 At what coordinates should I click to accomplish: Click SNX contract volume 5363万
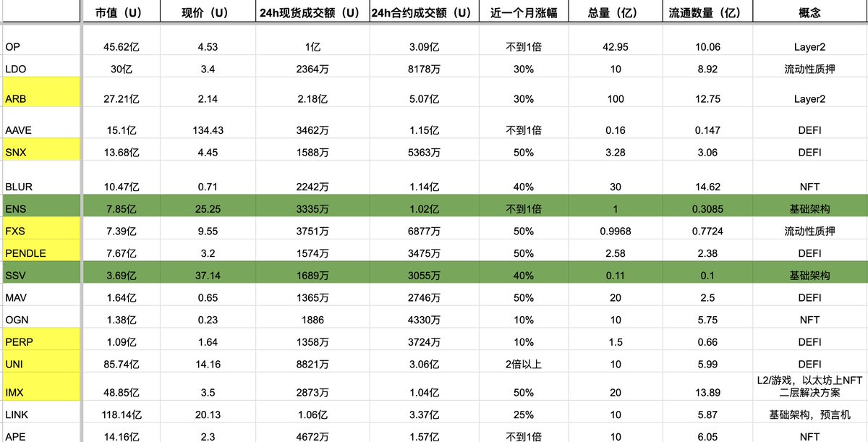pos(424,153)
